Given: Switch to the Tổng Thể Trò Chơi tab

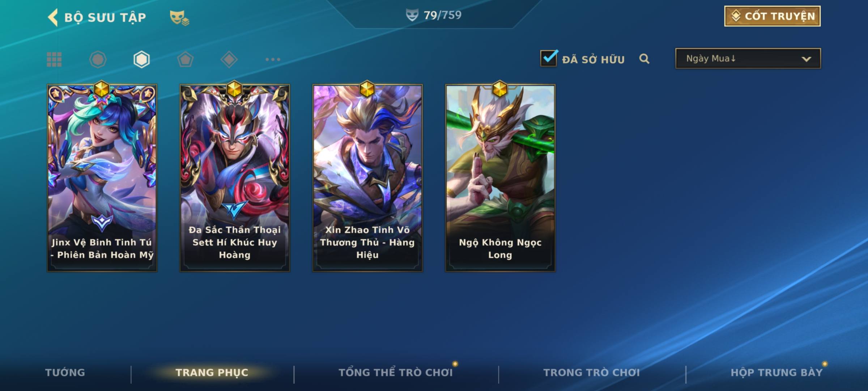Looking at the screenshot, I should [x=396, y=373].
